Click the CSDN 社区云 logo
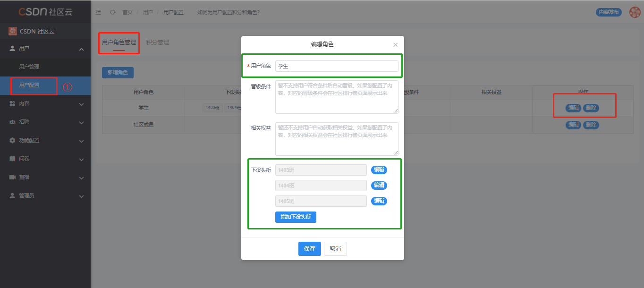The width and height of the screenshot is (644, 288). coord(45,12)
